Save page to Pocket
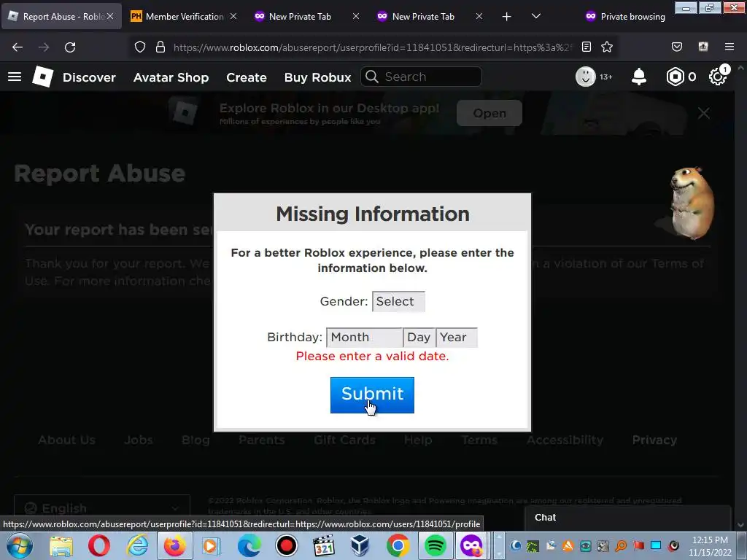This screenshot has width=747, height=560. pos(676,47)
